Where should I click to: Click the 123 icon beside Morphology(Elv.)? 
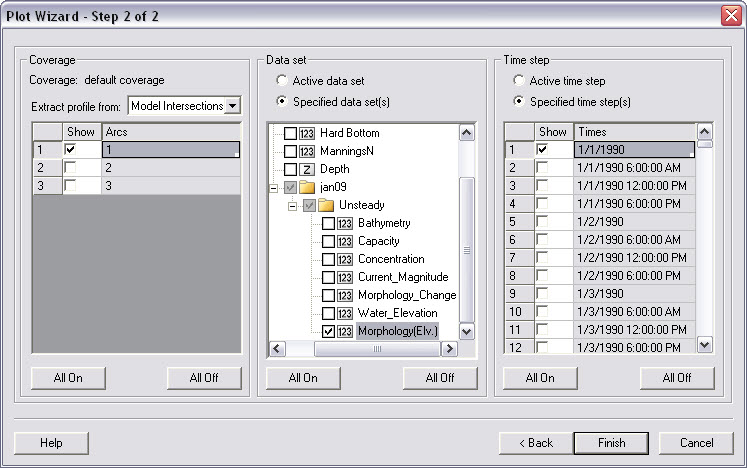[345, 331]
